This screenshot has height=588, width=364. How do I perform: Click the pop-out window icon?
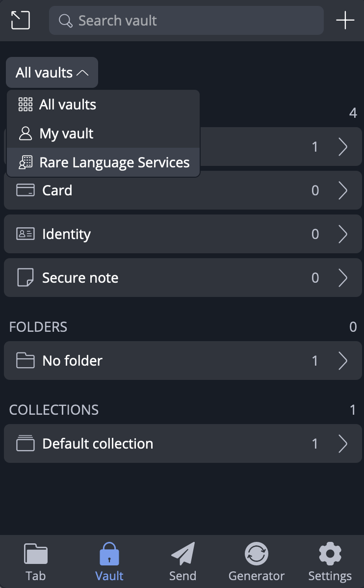20,20
